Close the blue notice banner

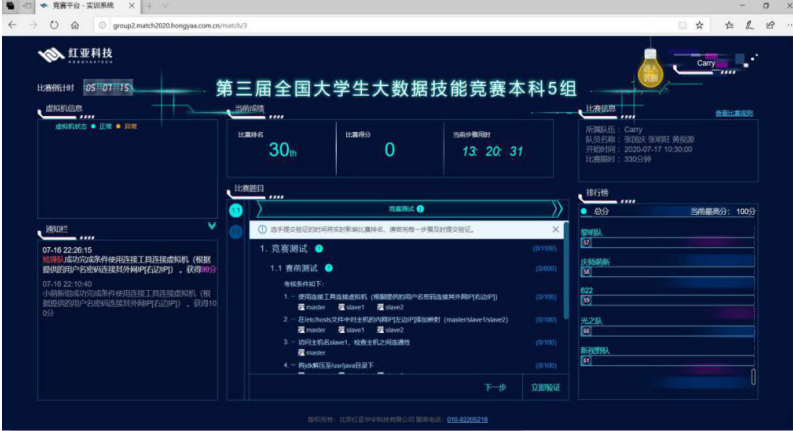(x=556, y=229)
